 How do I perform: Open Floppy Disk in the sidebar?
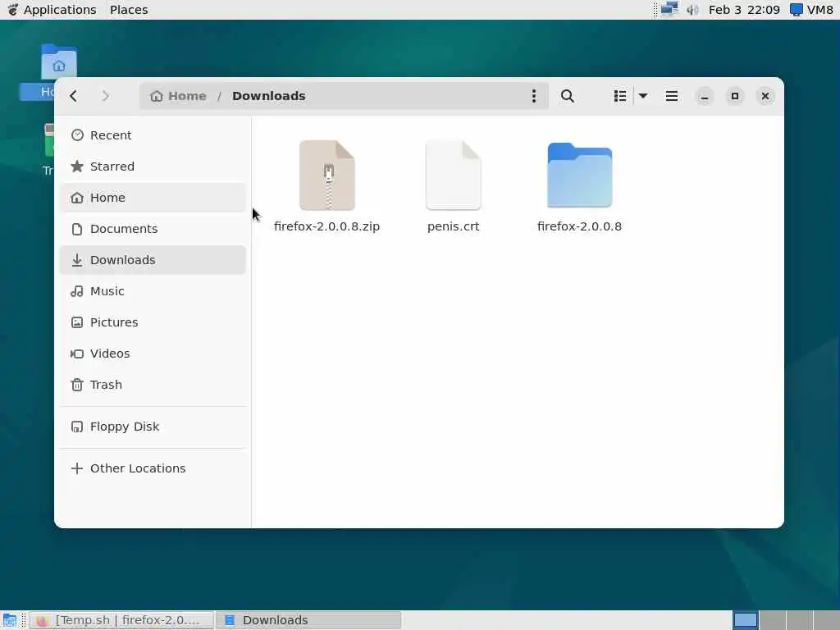153,427
